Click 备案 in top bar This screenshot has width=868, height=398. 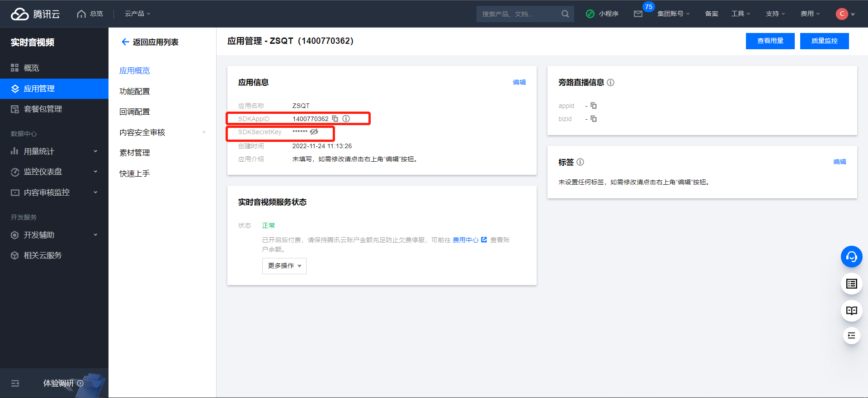(712, 14)
